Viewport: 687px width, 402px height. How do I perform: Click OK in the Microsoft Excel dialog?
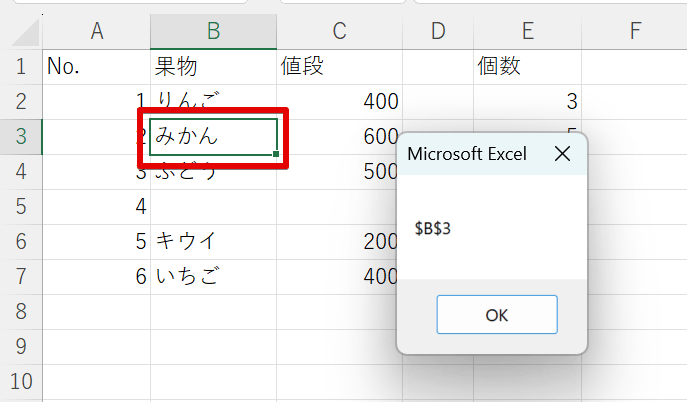tap(497, 314)
